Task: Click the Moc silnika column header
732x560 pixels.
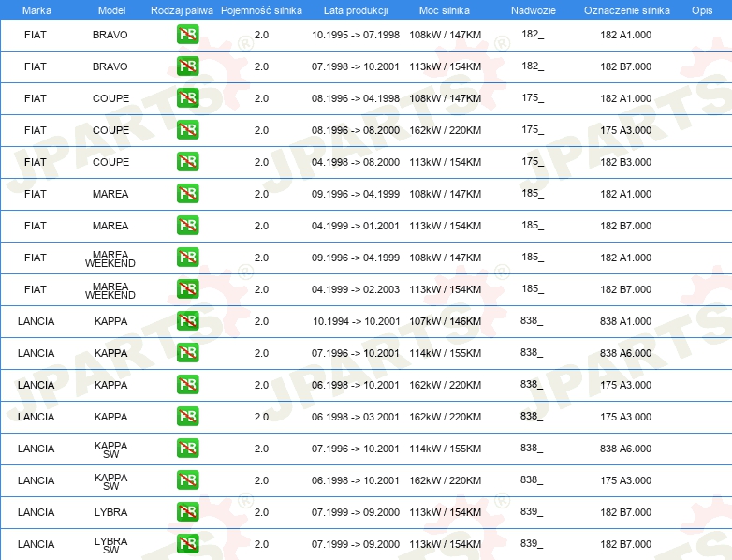Action: (x=445, y=10)
